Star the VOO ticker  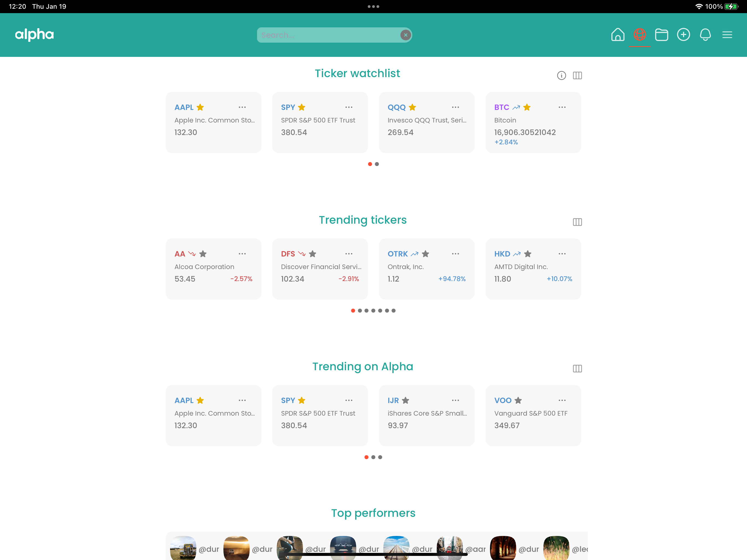tap(518, 400)
